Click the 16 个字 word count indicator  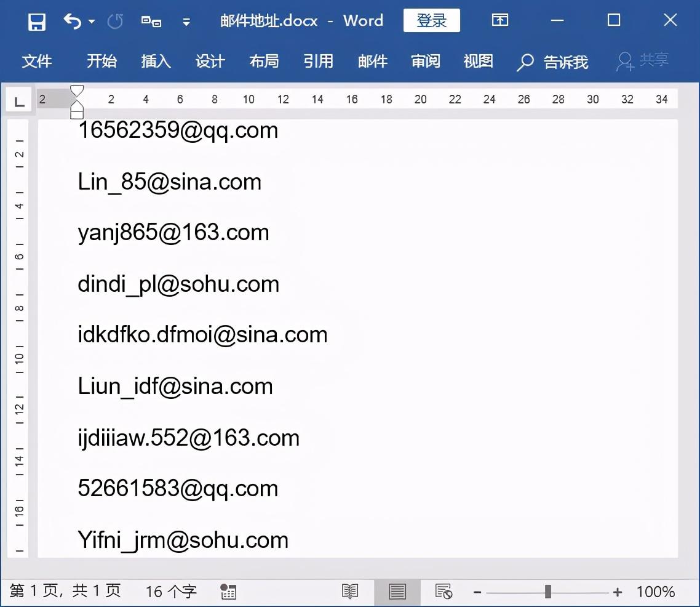pos(170,590)
